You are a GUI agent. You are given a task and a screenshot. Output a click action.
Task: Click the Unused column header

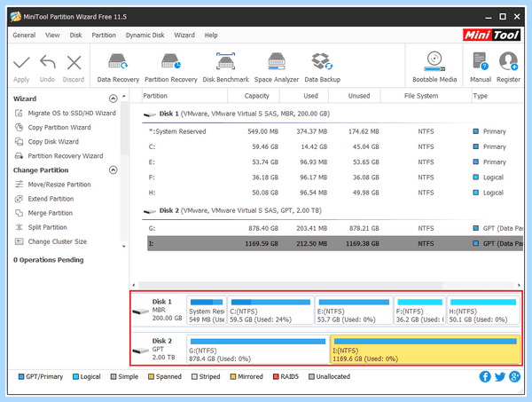(x=355, y=96)
